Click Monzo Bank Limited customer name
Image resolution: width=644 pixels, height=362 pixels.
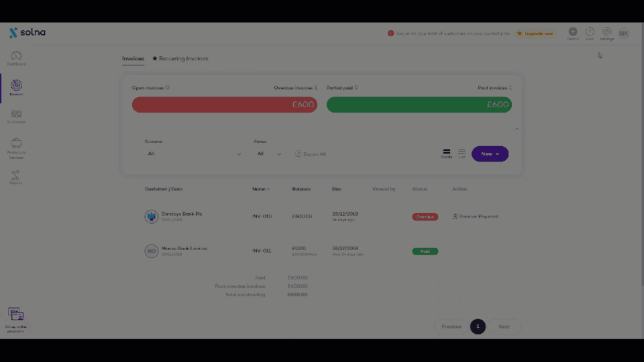184,248
